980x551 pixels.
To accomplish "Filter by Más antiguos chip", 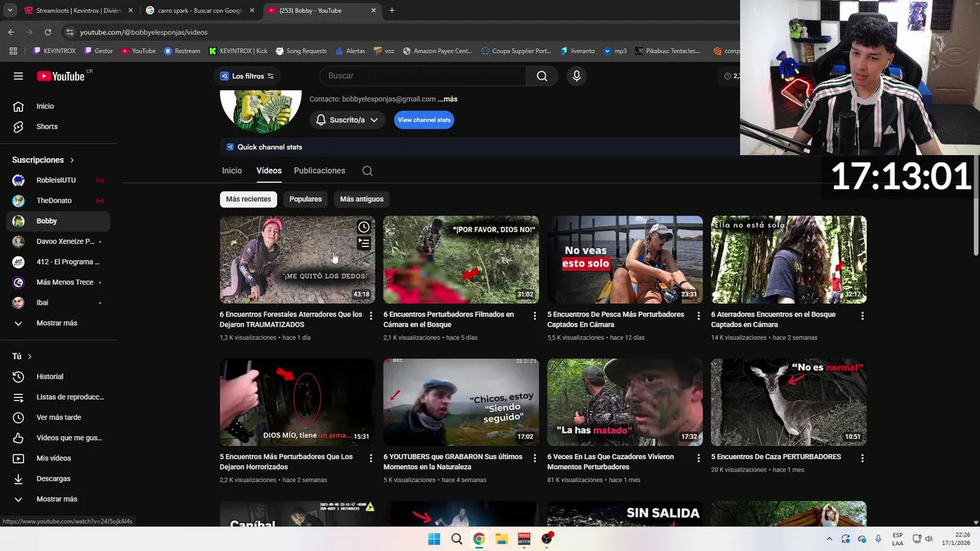I will [x=361, y=199].
